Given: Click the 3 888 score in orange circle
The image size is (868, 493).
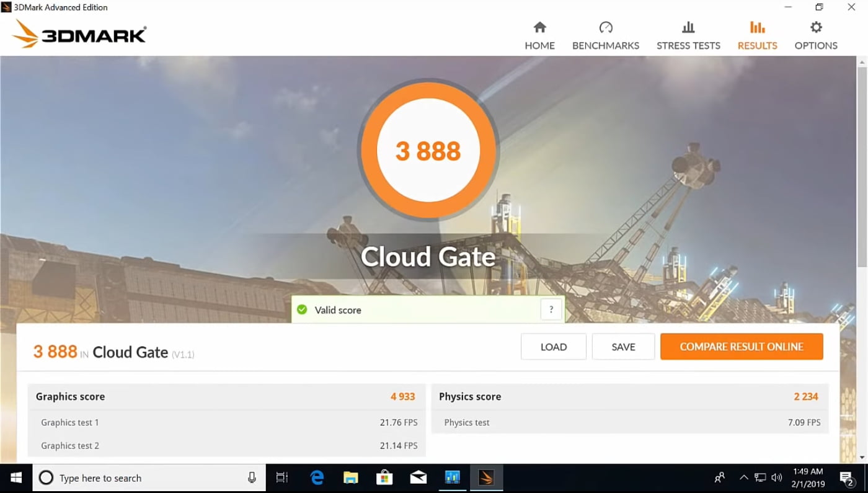Looking at the screenshot, I should point(428,151).
